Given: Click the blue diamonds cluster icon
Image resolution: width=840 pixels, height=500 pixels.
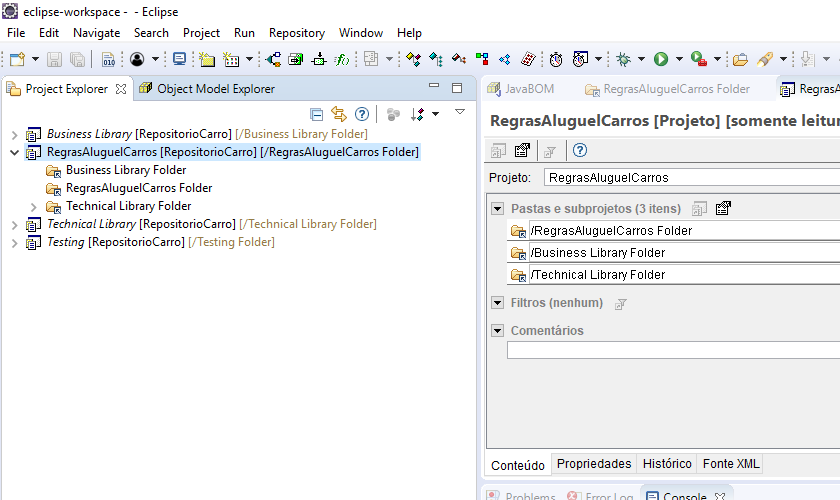Looking at the screenshot, I should click(505, 59).
